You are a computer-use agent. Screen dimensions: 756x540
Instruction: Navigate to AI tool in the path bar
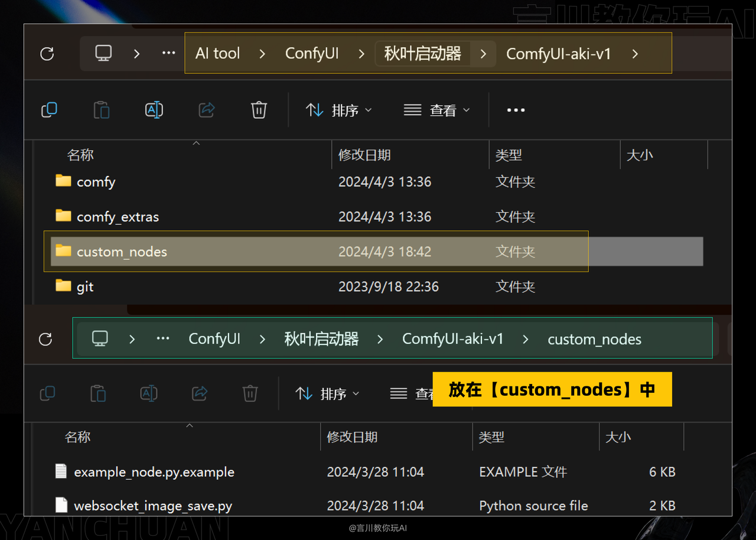point(217,53)
